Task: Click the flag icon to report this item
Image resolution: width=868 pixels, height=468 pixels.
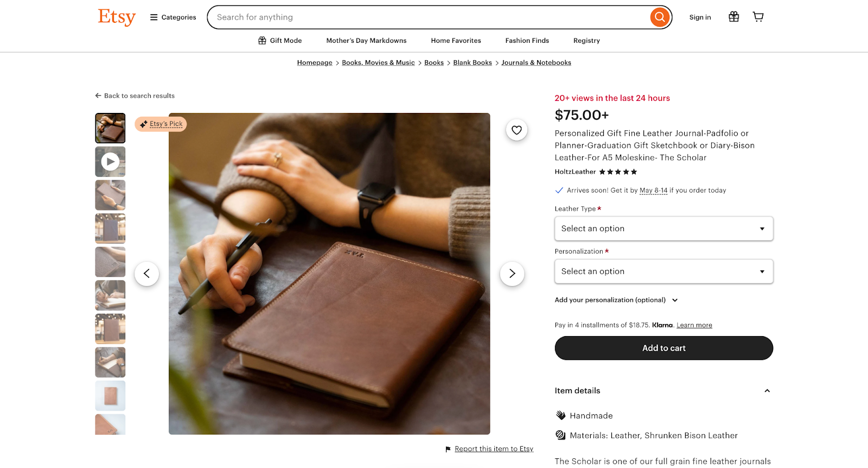Action: pos(447,449)
